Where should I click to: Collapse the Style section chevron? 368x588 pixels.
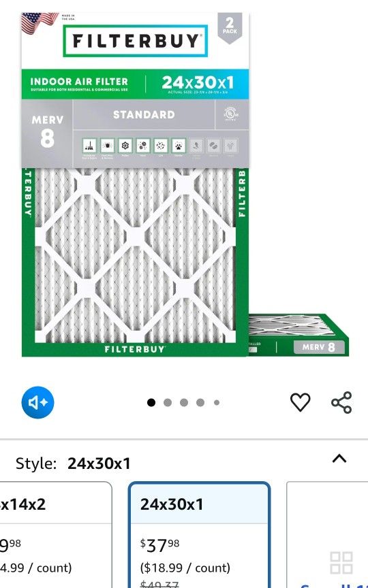click(x=339, y=458)
